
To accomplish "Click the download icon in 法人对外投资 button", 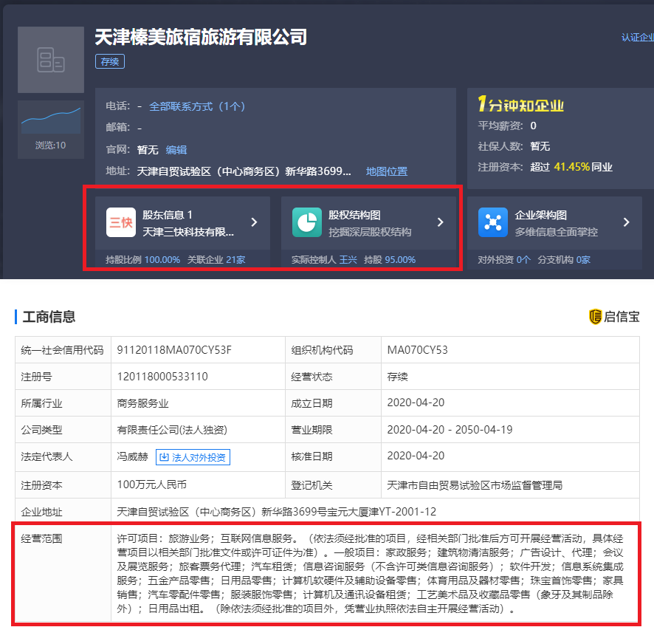I will (165, 457).
